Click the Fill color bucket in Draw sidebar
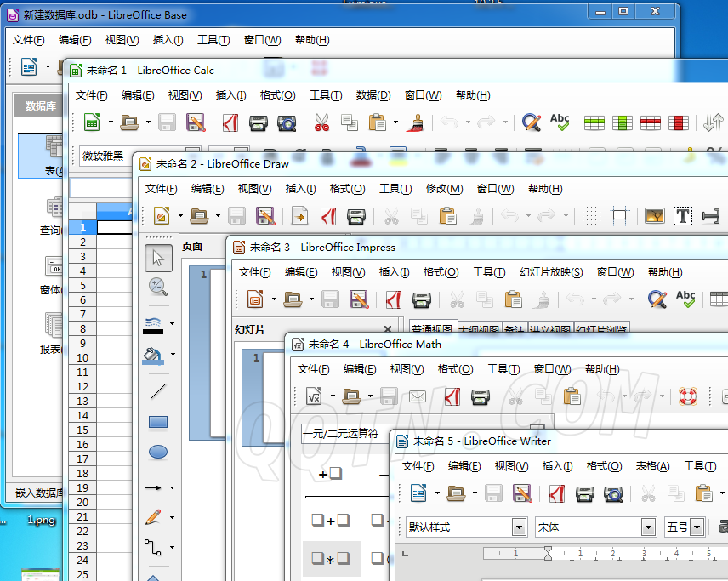728x581 pixels. click(x=153, y=355)
